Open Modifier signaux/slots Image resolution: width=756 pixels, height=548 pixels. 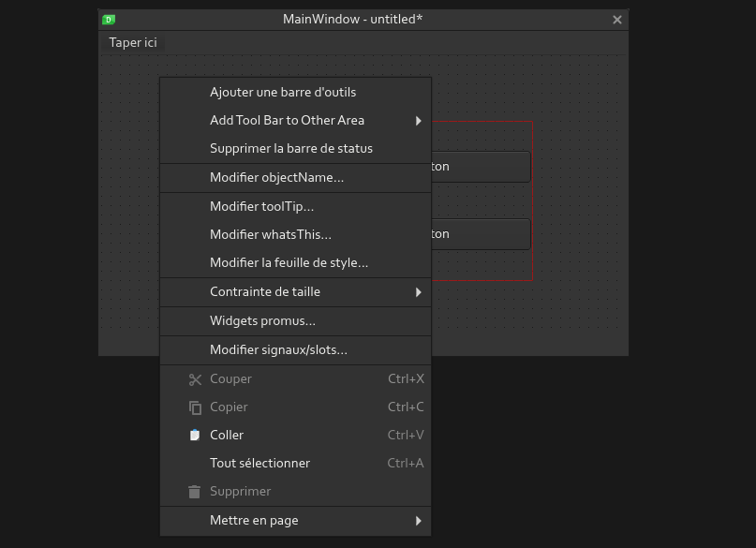coord(278,349)
